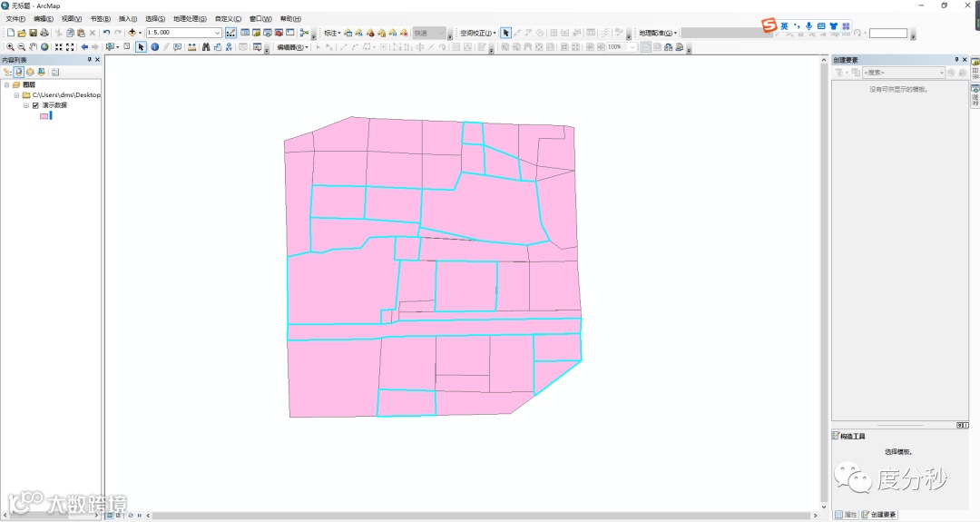Select the Zoom Out magnifier tool
The height and width of the screenshot is (522, 980).
[21, 47]
